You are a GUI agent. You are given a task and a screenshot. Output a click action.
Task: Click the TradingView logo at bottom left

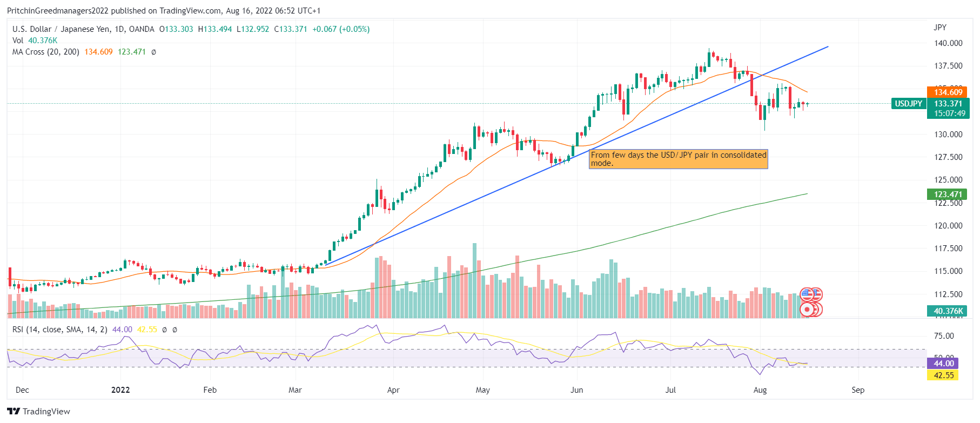coord(39,411)
